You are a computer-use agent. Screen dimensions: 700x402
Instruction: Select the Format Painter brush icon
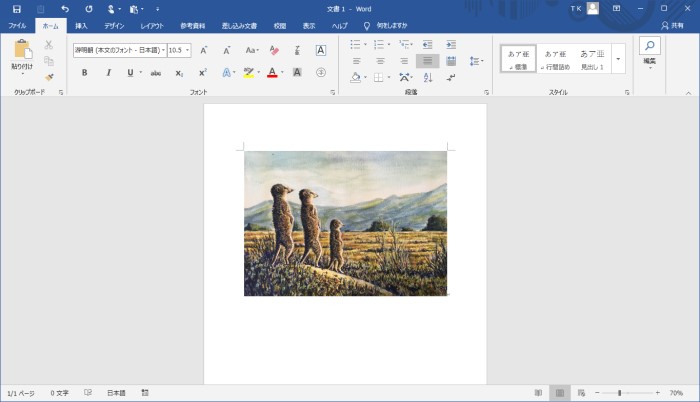48,77
